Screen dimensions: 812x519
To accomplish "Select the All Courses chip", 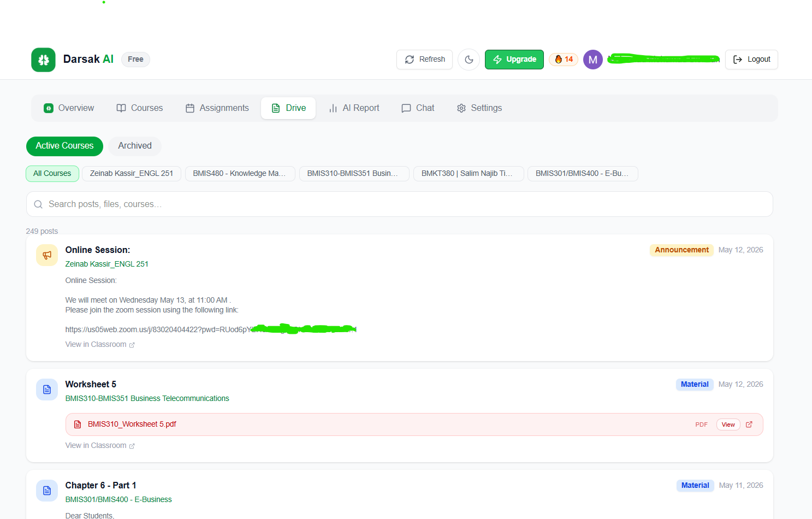I will click(52, 174).
